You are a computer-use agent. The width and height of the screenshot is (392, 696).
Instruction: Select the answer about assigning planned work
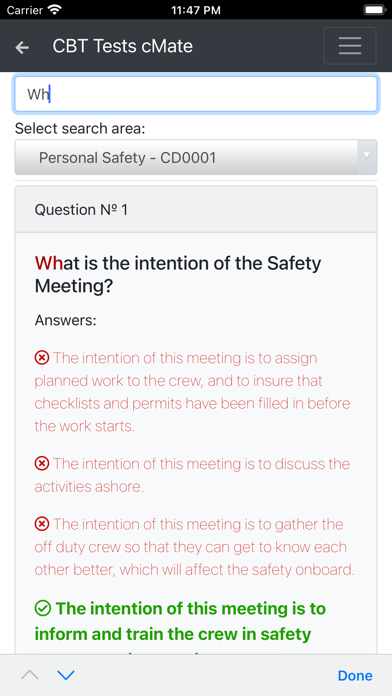pos(193,392)
